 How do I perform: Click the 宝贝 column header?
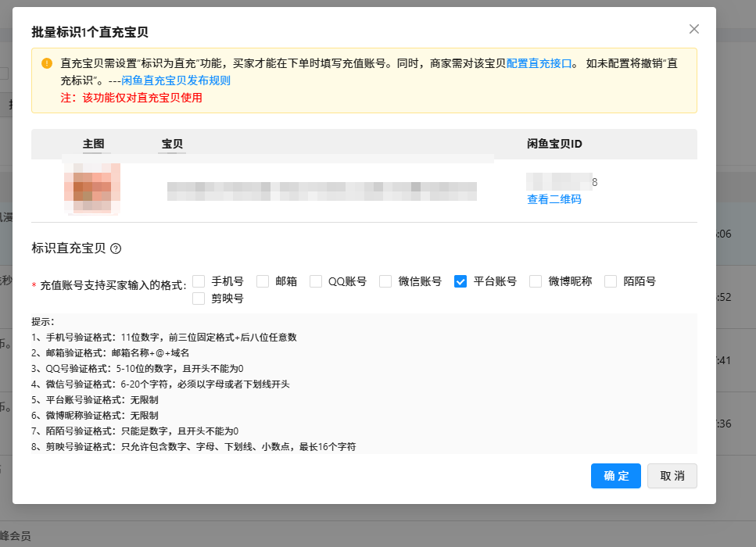pos(171,144)
